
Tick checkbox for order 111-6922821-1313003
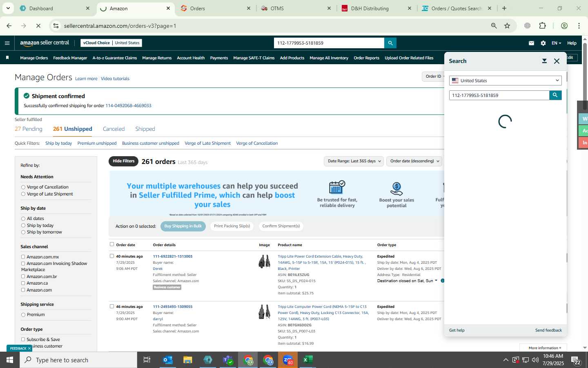tap(112, 256)
